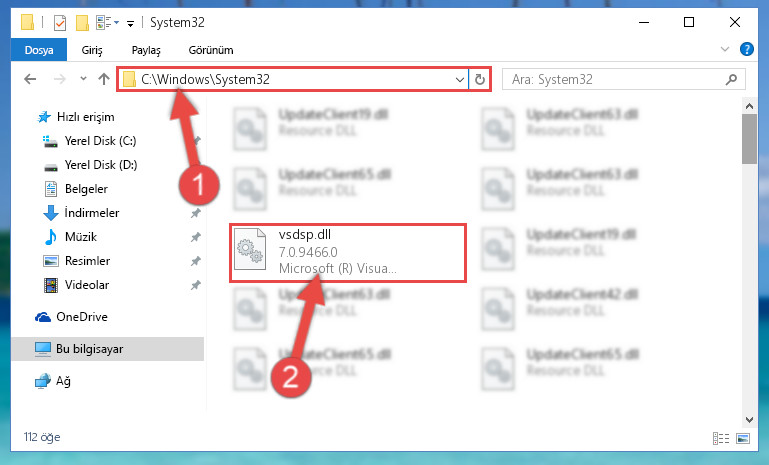Open the Customize Quick Access Toolbar dropdown

[130, 23]
